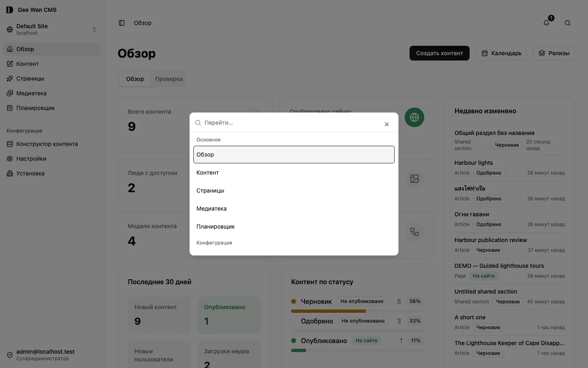Click the Конструктор контента database icon

pos(10,144)
